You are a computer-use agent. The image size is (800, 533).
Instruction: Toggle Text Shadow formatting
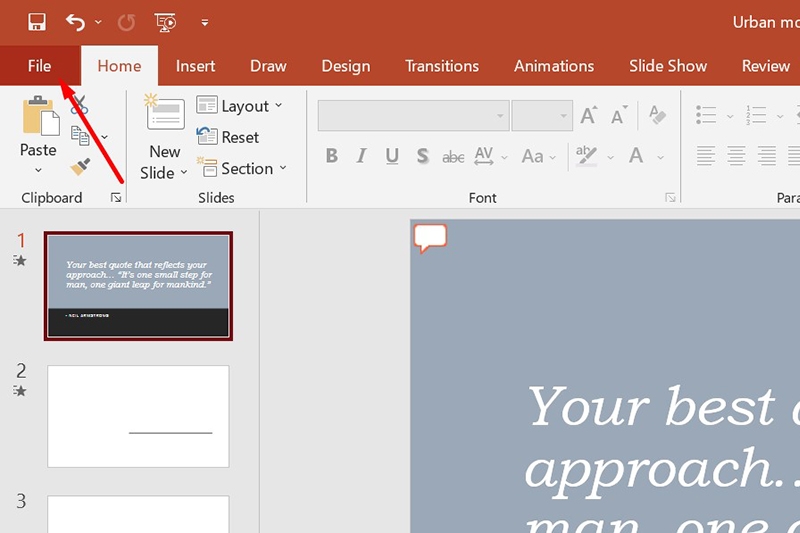coord(422,156)
